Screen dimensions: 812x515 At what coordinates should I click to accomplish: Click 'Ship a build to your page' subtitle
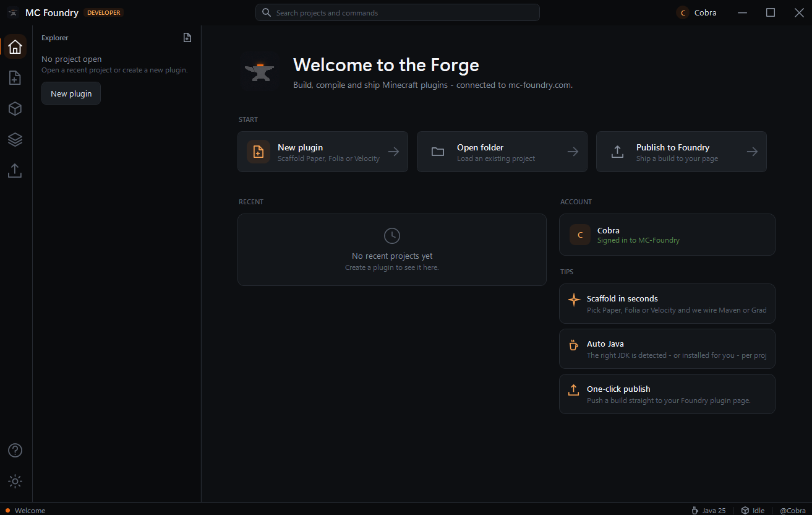677,158
